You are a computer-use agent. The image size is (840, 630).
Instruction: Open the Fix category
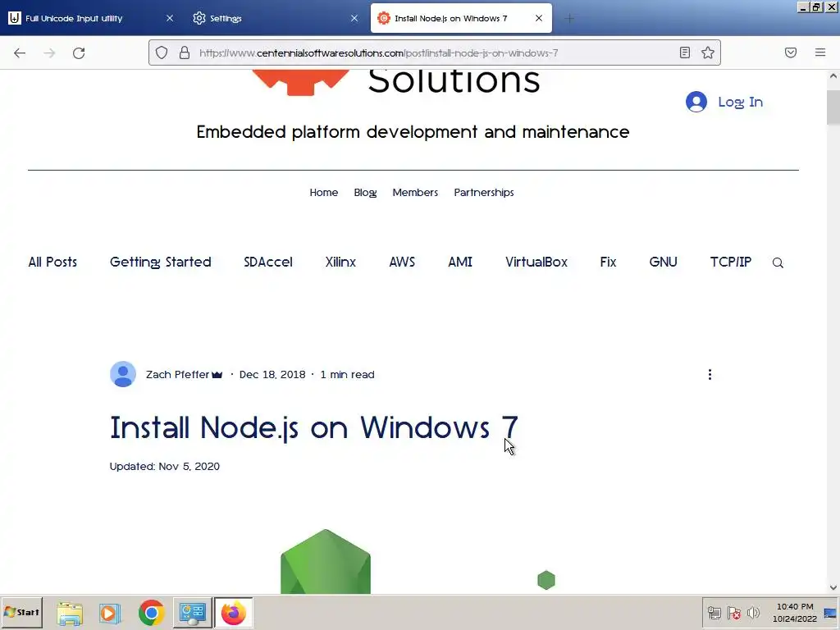click(x=608, y=262)
